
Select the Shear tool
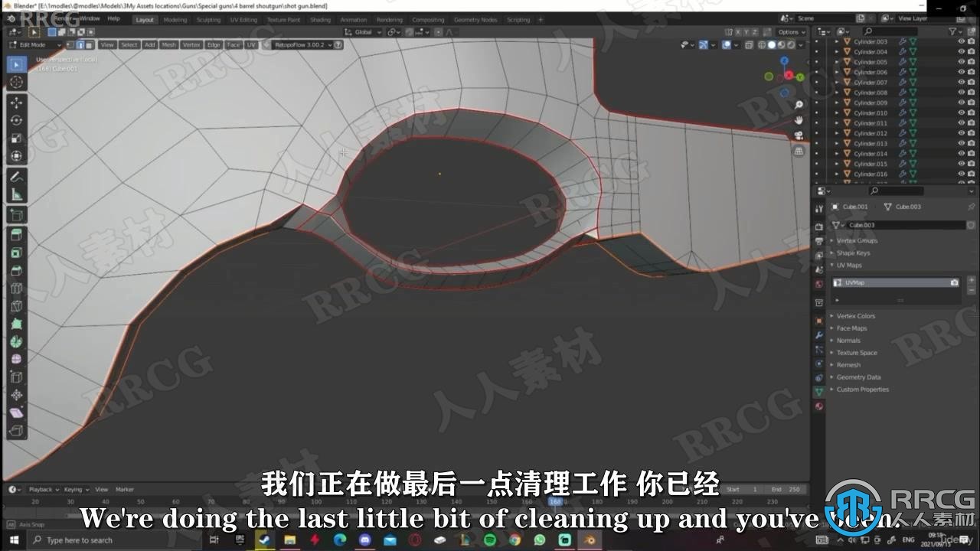click(x=16, y=412)
